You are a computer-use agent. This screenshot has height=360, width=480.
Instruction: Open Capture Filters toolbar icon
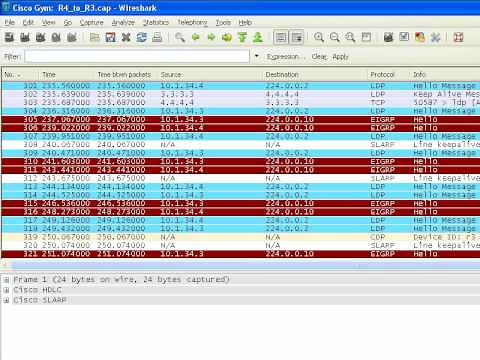click(389, 37)
